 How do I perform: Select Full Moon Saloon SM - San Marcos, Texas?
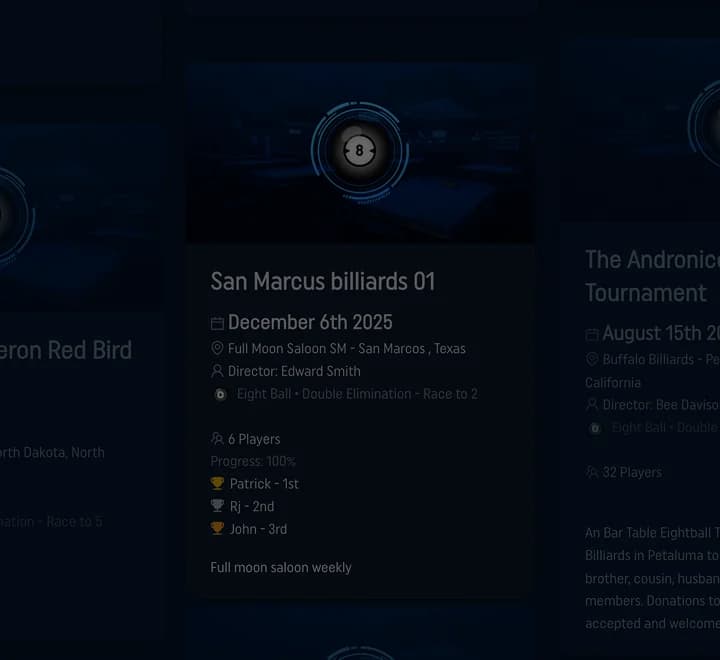coord(347,349)
